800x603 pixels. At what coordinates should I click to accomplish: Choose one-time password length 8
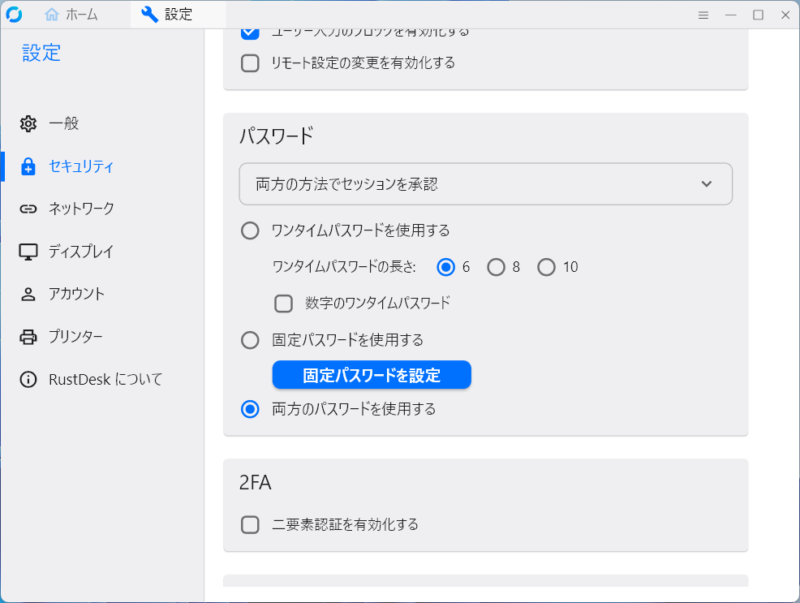click(496, 267)
